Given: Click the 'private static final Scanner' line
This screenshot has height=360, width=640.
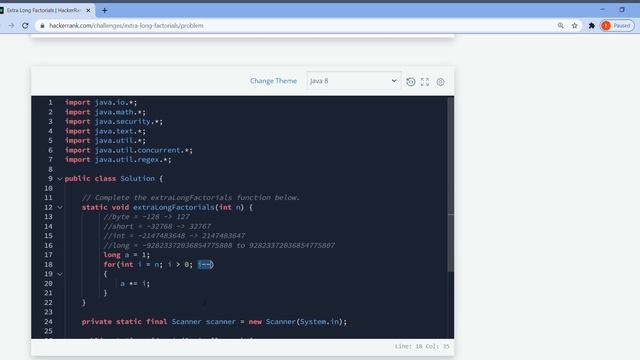Looking at the screenshot, I should point(214,322).
